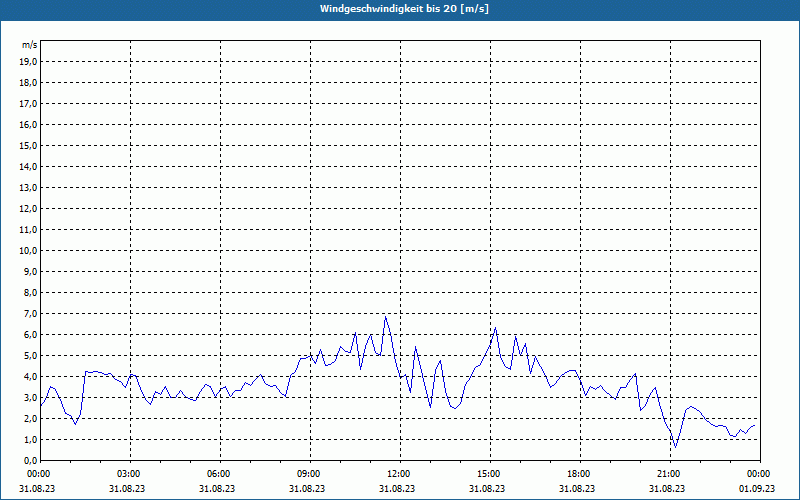This screenshot has height=500, width=800.
Task: Select the '11,0' y-axis label
Action: click(28, 230)
